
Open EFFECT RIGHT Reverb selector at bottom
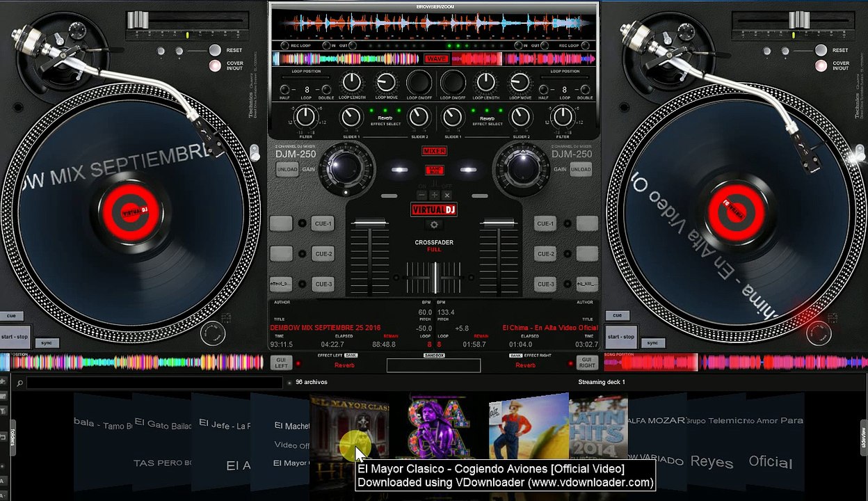tap(525, 365)
